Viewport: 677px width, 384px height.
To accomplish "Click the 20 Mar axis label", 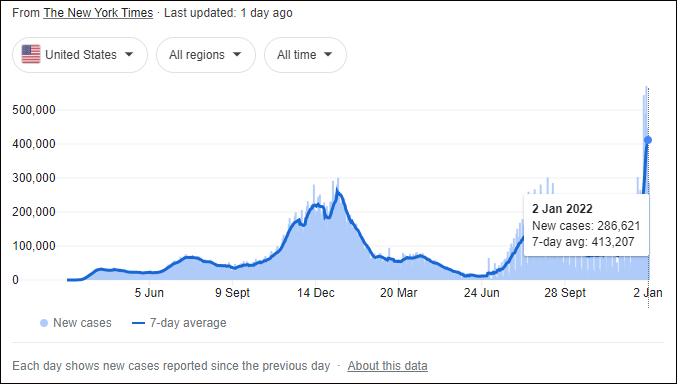I will 399,293.
